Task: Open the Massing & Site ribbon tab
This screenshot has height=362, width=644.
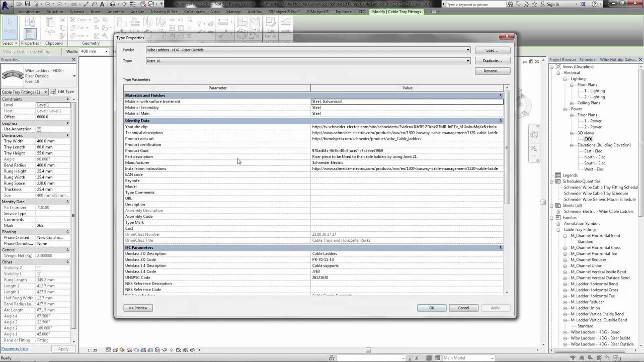Action: tap(164, 12)
